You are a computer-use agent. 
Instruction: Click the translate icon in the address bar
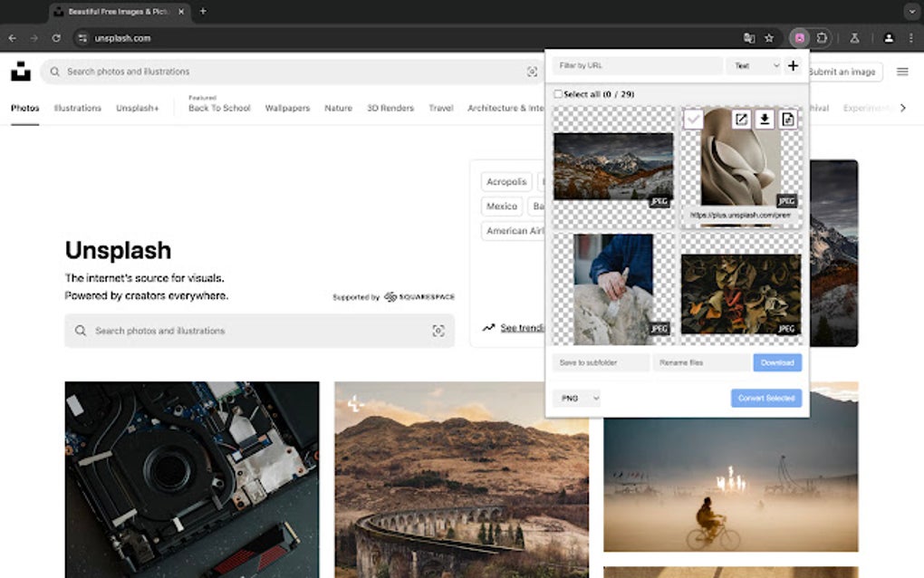[x=749, y=38]
